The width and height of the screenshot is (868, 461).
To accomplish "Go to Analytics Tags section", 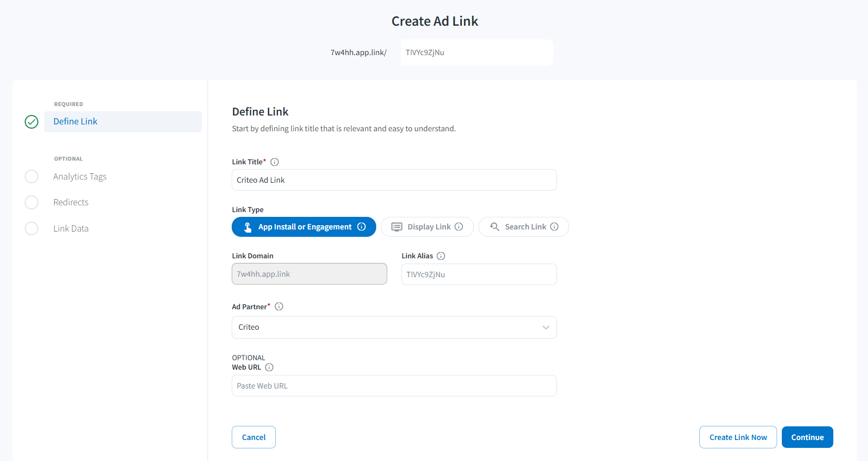I will click(80, 176).
